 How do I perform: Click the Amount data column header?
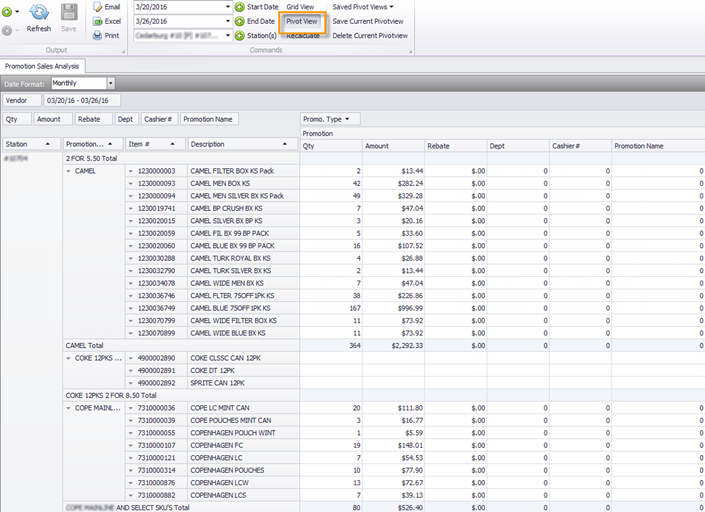[393, 146]
